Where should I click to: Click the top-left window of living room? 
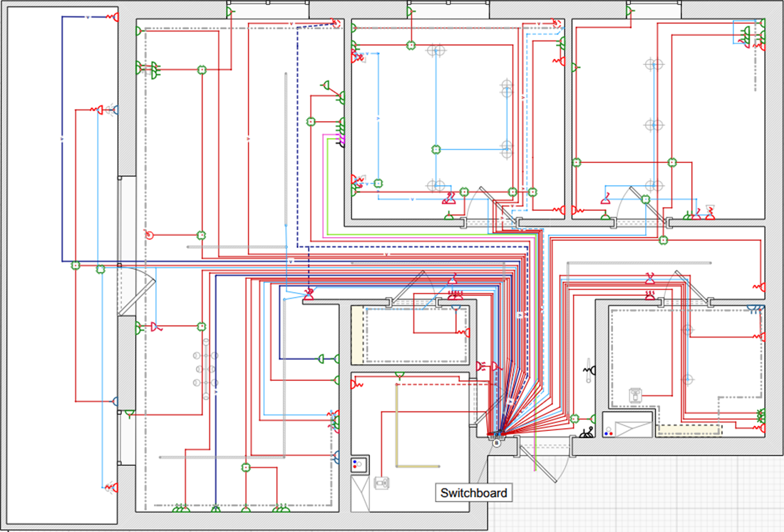268,9
